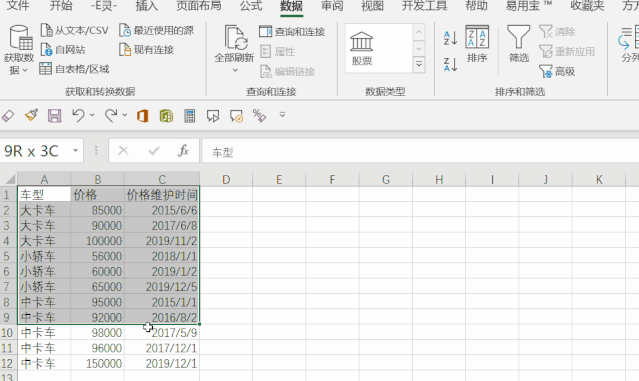Click the Clear filter (清除) button

(x=557, y=31)
